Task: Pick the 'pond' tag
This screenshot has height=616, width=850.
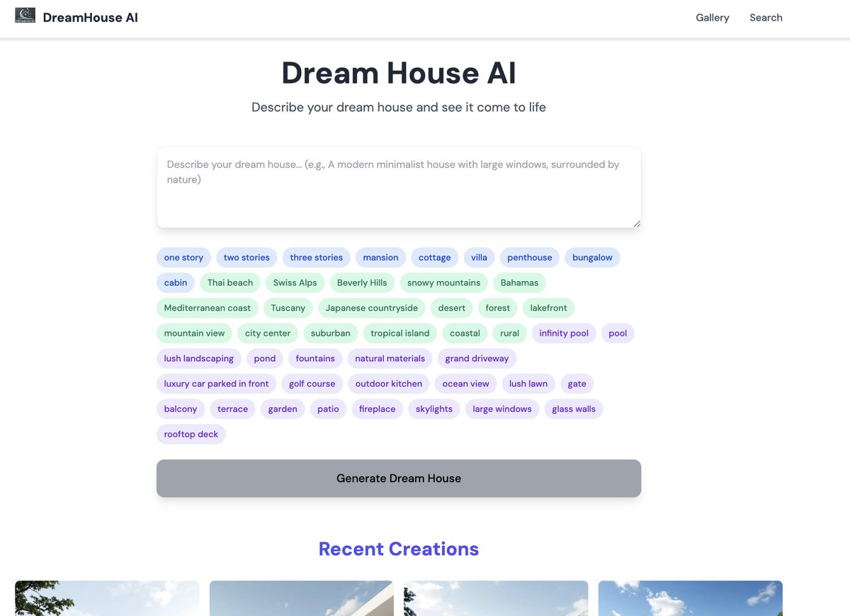Action: point(265,358)
